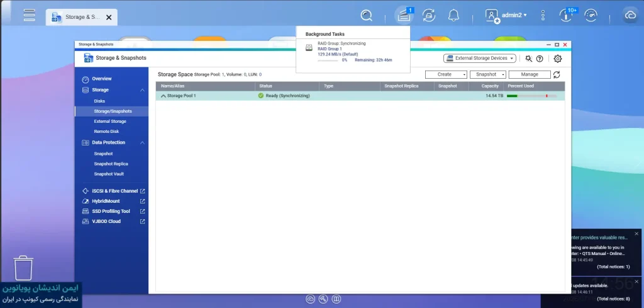Open the help question mark icon
The height and width of the screenshot is (308, 644).
pos(540,59)
